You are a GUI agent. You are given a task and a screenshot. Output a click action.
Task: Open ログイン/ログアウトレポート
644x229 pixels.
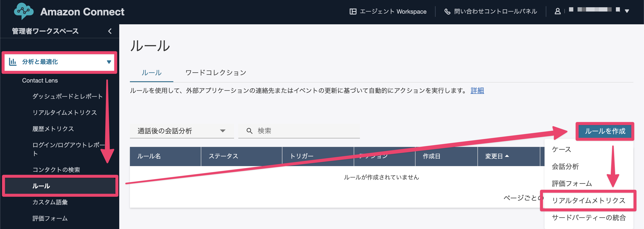click(69, 149)
